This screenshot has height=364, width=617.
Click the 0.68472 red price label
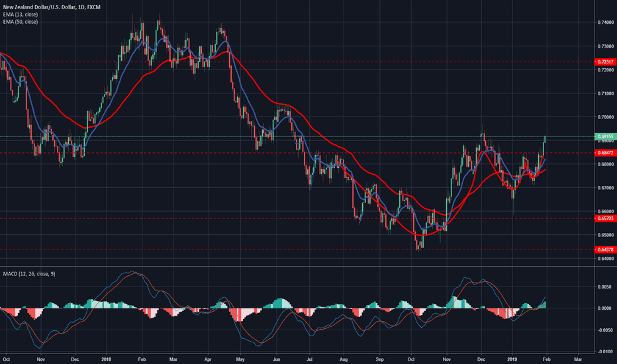point(605,153)
